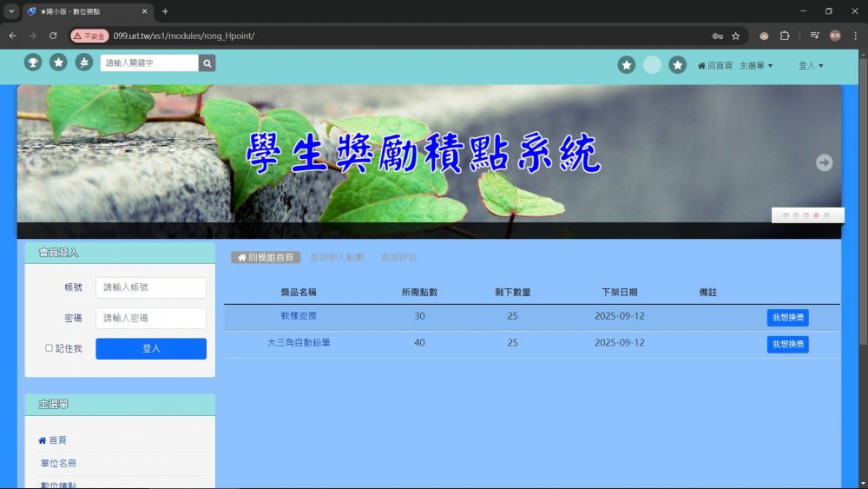The height and width of the screenshot is (489, 868).
Task: Click the 帳號 account input field
Action: [x=151, y=287]
